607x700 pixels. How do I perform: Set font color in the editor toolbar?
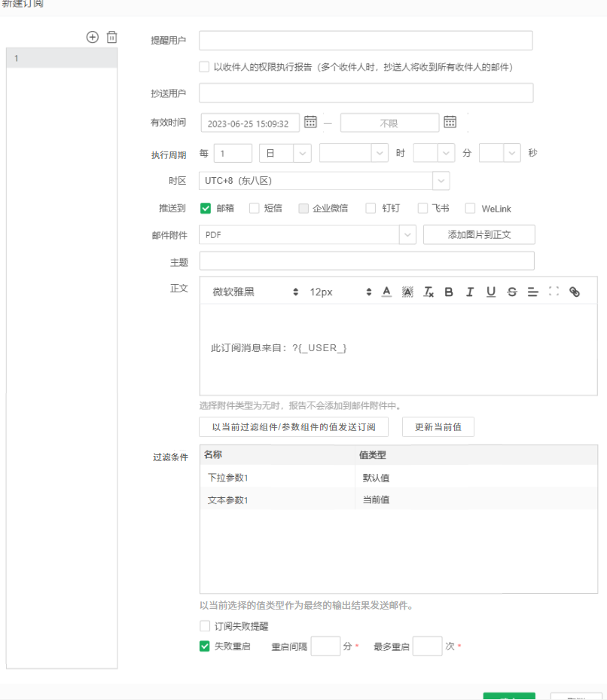tap(385, 292)
